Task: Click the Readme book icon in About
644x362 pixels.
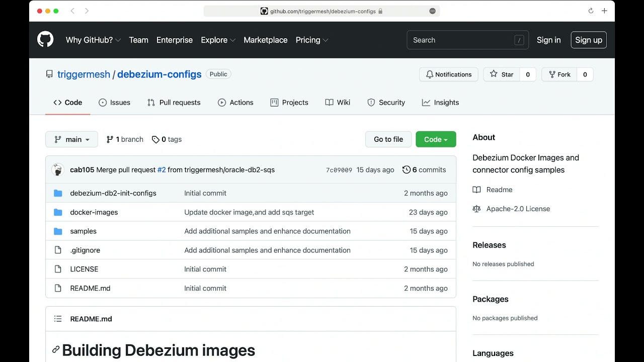Action: (476, 190)
